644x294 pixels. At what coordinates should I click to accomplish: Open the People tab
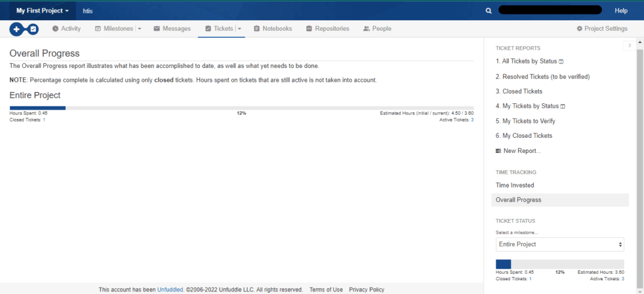click(377, 29)
